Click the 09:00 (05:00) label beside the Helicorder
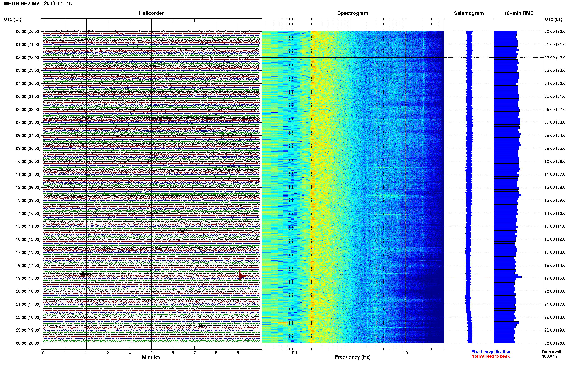The height and width of the screenshot is (368, 588). (x=28, y=148)
